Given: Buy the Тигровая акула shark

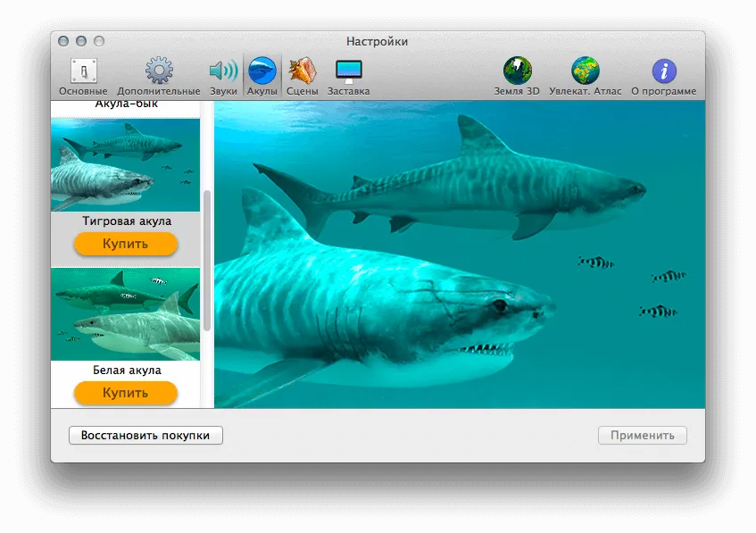Looking at the screenshot, I should pyautogui.click(x=125, y=244).
